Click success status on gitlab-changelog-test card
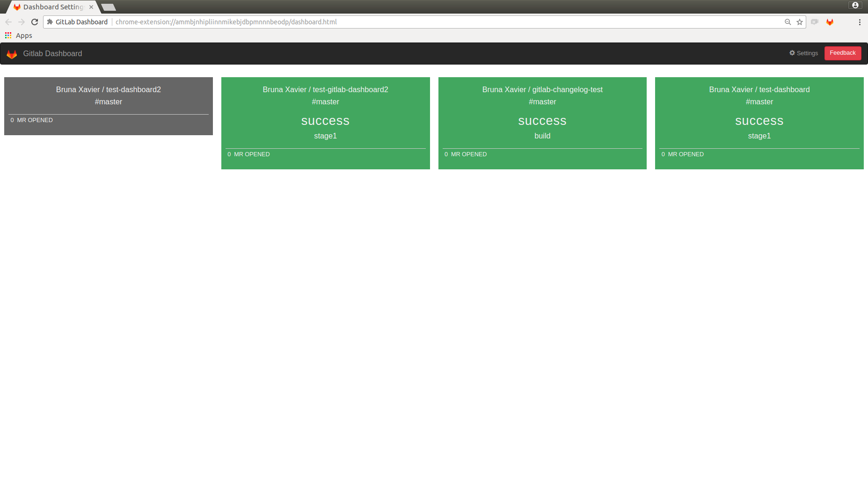 [542, 121]
